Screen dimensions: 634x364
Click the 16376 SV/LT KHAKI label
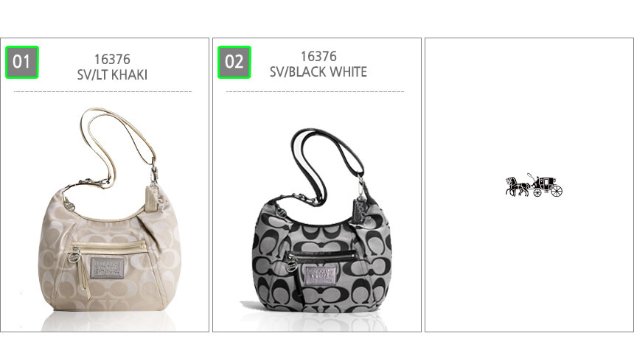(x=112, y=67)
